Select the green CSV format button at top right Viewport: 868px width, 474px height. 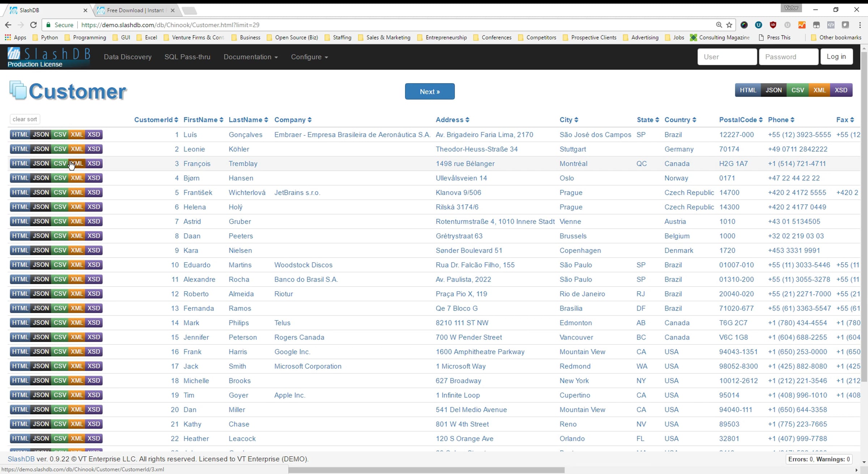tap(797, 90)
